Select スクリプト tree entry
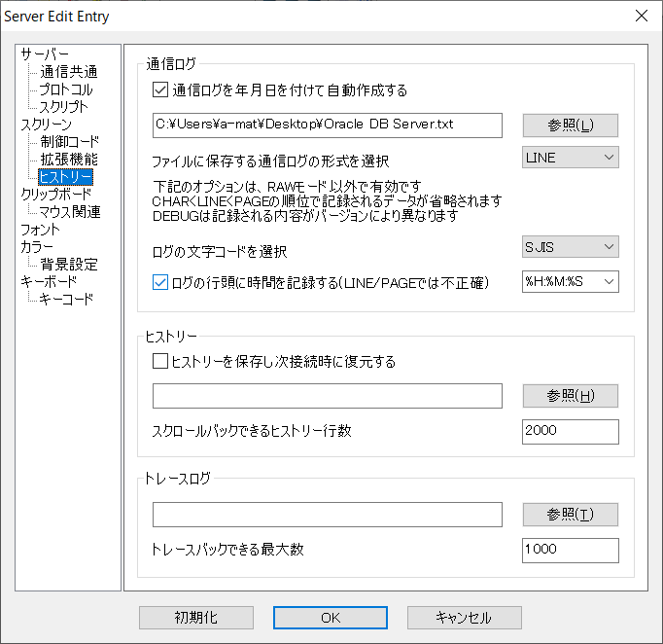663x644 pixels. point(64,107)
